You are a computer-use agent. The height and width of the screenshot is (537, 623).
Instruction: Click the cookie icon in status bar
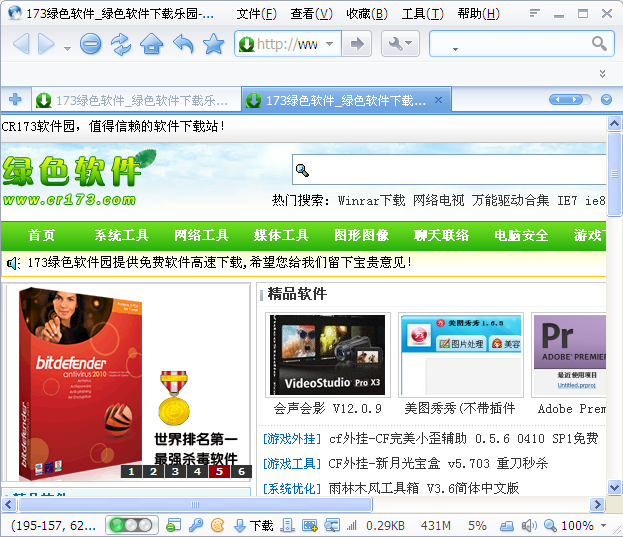click(217, 525)
